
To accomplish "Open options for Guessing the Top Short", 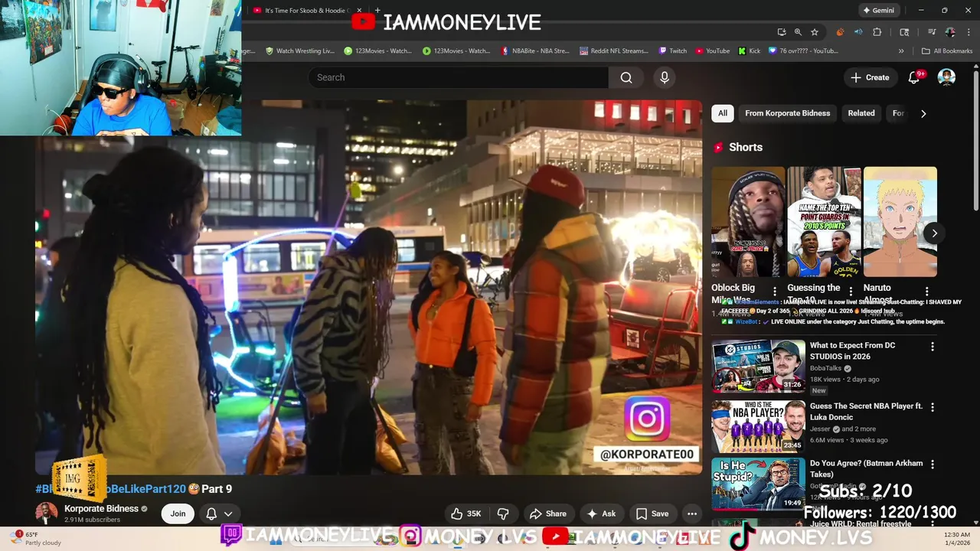I will coord(851,291).
